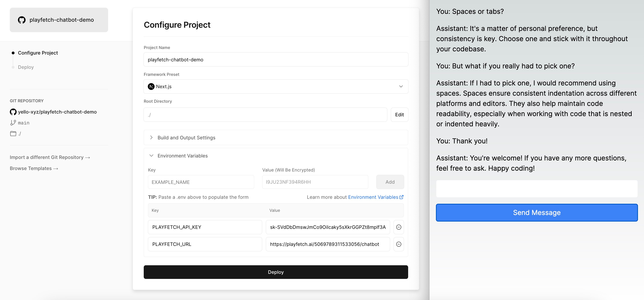The image size is (644, 300).
Task: Click external link icon after Environment Variables
Action: coord(402,197)
